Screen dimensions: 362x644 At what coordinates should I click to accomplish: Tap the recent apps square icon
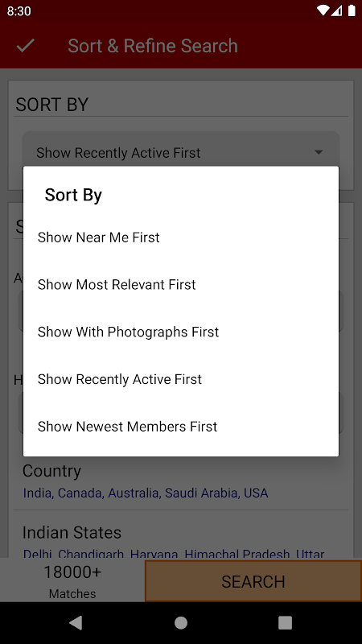pyautogui.click(x=285, y=622)
